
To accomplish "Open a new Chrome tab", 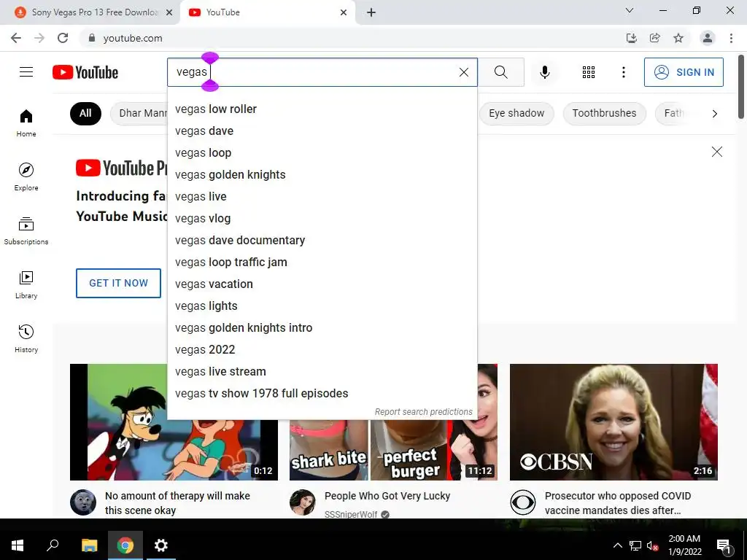I will (x=371, y=12).
